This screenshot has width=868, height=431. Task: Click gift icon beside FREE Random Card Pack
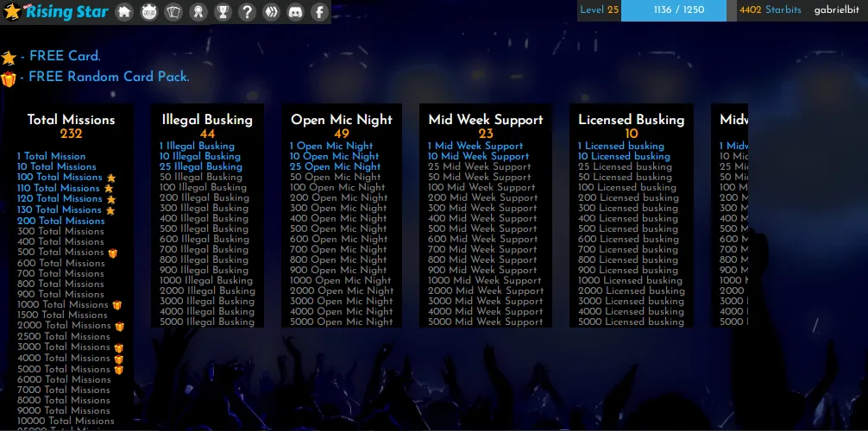pyautogui.click(x=9, y=78)
